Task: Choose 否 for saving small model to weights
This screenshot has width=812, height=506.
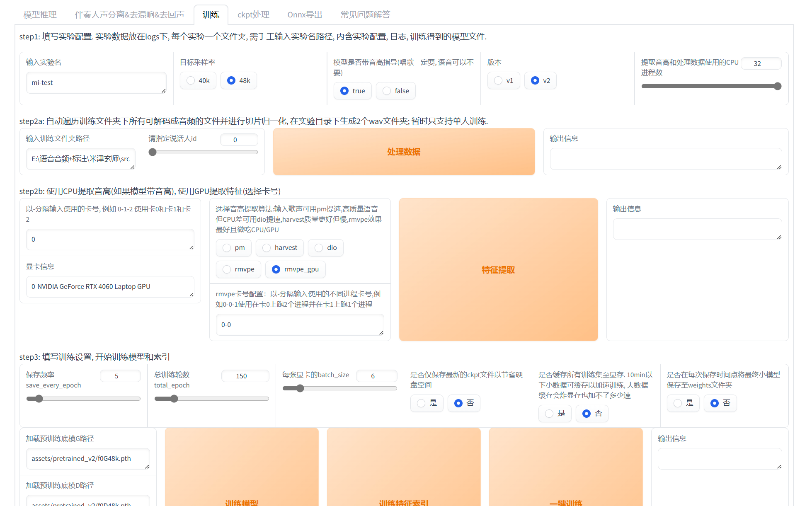Action: pos(720,403)
